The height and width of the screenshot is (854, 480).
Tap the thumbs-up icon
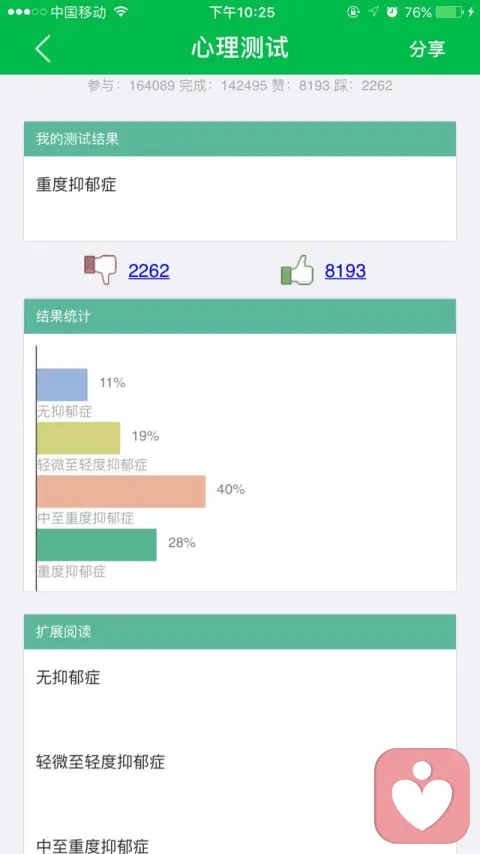coord(297,270)
